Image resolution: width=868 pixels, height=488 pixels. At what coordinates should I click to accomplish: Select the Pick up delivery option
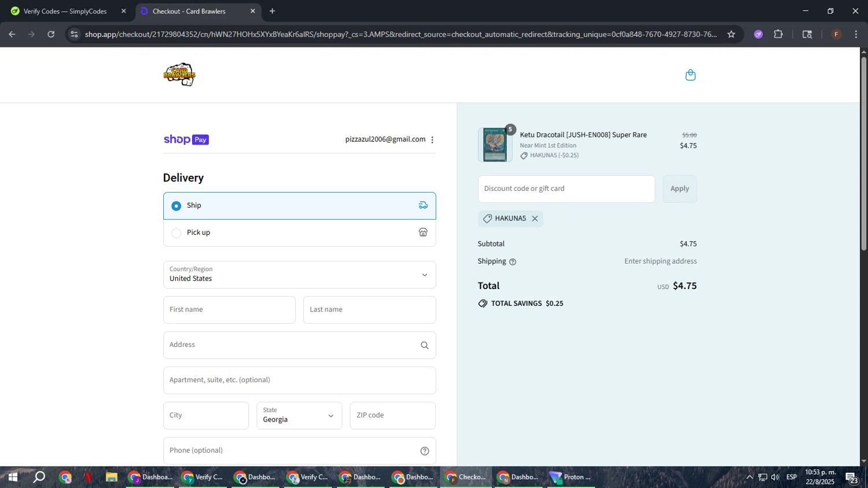300,233
